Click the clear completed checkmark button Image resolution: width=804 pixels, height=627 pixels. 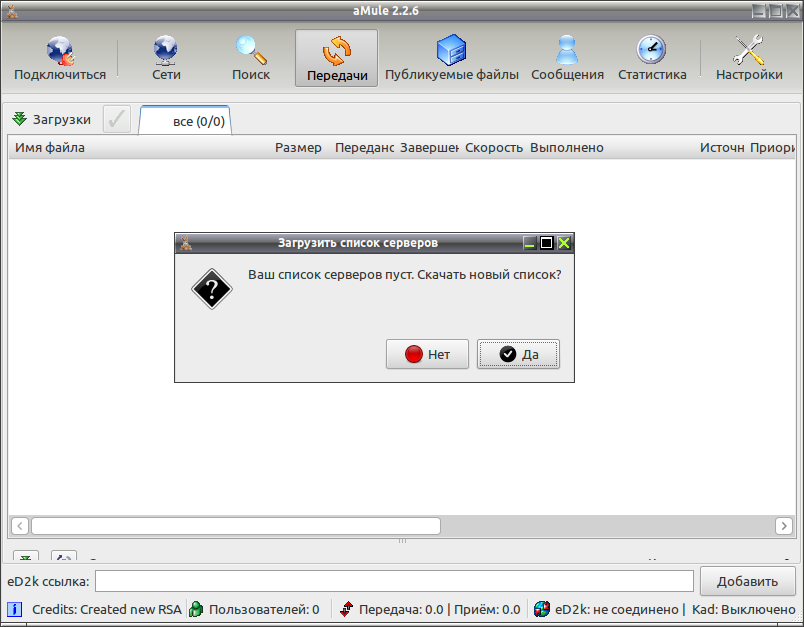pyautogui.click(x=117, y=119)
